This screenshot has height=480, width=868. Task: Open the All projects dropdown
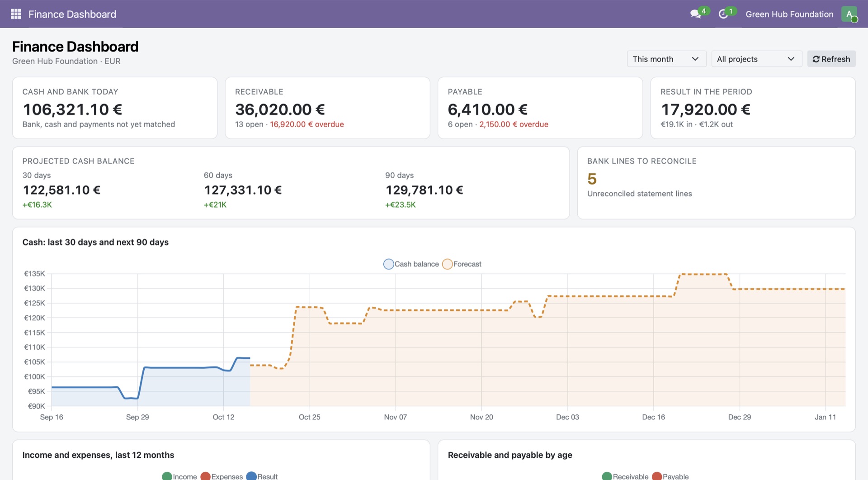click(756, 59)
